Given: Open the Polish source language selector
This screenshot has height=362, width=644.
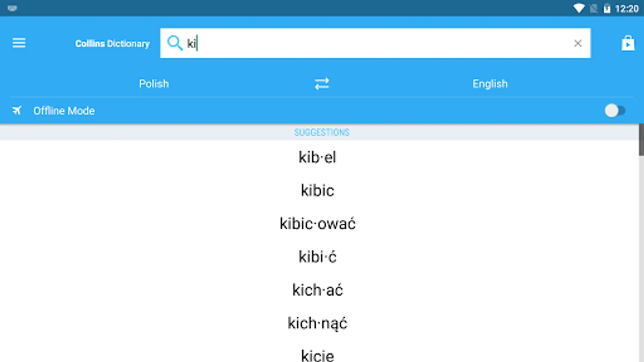Looking at the screenshot, I should click(x=154, y=84).
